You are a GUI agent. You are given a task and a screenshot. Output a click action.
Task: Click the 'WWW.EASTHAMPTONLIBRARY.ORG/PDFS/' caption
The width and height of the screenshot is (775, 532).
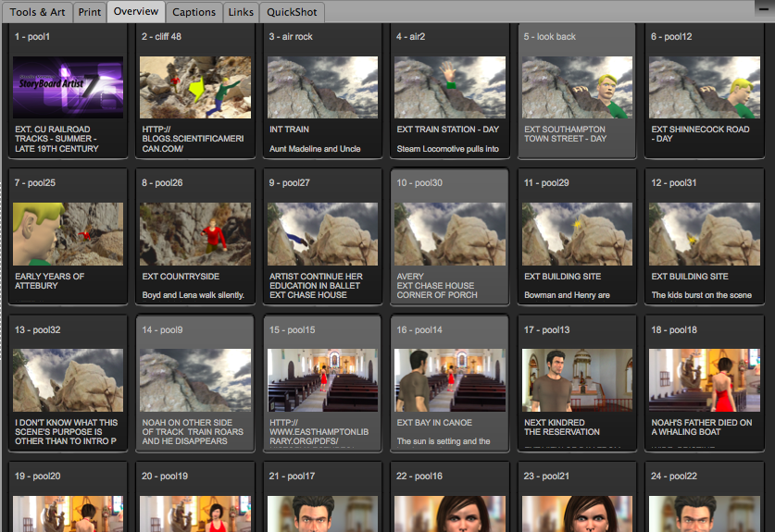(x=319, y=436)
